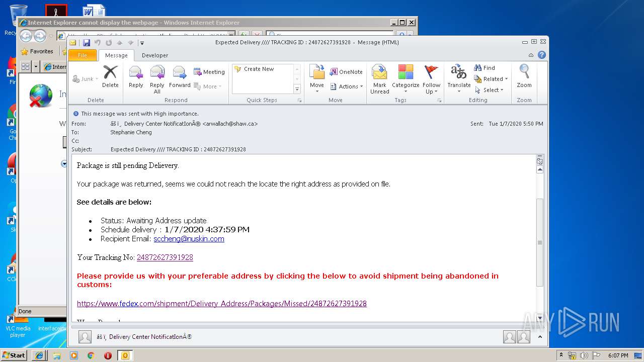Expand the Follow Up menu
Screen dimensions: 644x362
point(431,79)
